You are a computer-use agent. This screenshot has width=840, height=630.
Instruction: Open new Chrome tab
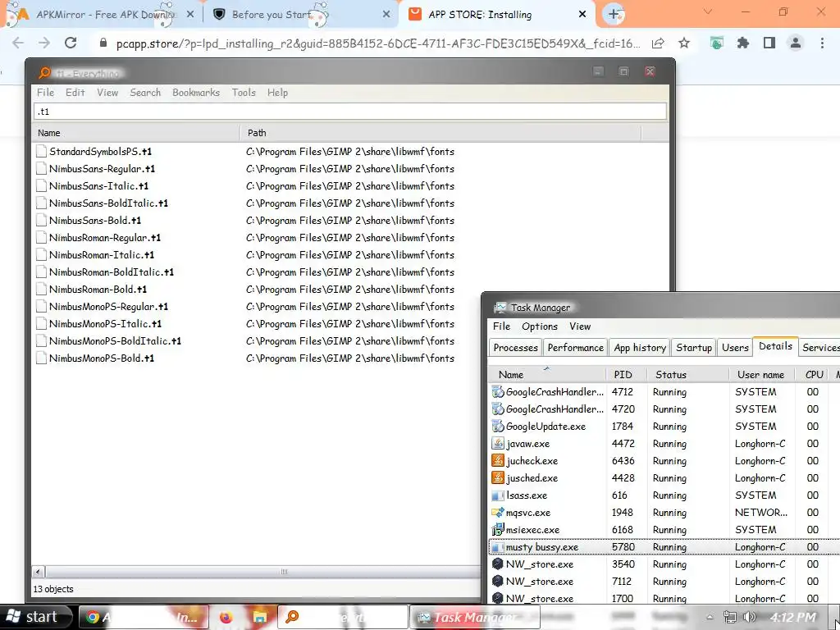(x=614, y=15)
